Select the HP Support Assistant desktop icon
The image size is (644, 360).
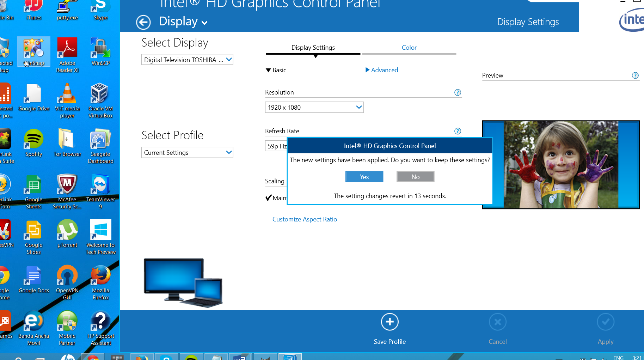pyautogui.click(x=101, y=328)
